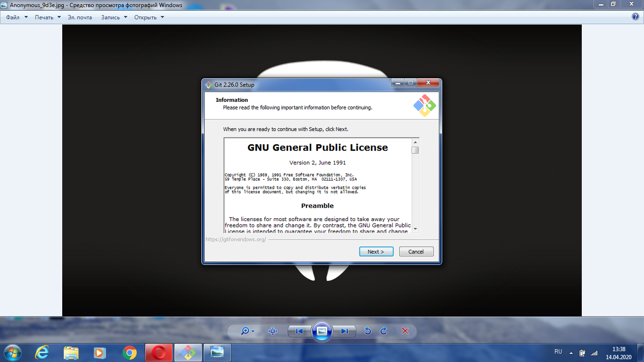
Task: Restore down the Photo Viewer window
Action: tap(613, 4)
